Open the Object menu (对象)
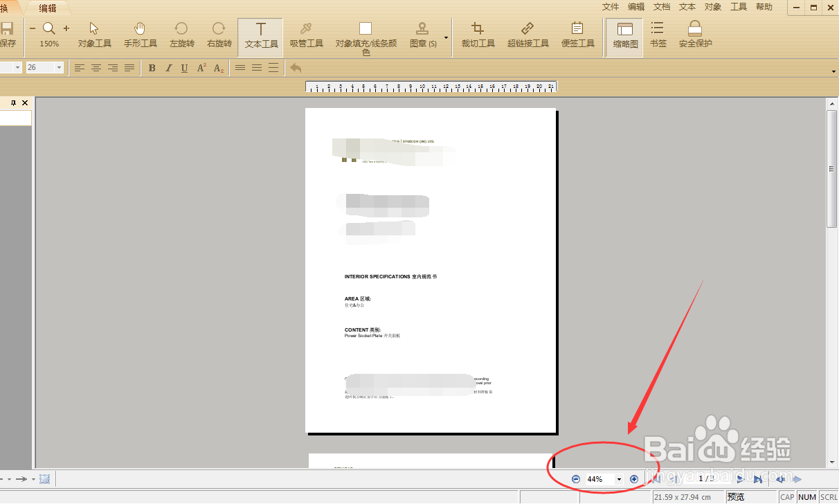The height and width of the screenshot is (504, 839). (713, 7)
